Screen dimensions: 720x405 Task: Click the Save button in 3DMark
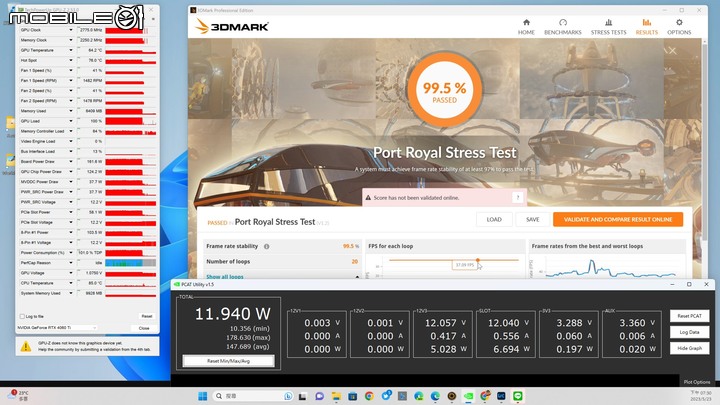(533, 219)
